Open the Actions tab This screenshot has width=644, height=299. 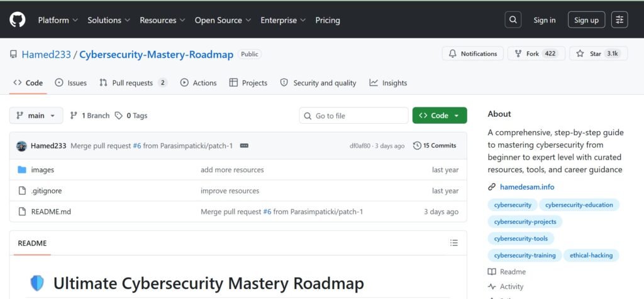click(x=198, y=83)
